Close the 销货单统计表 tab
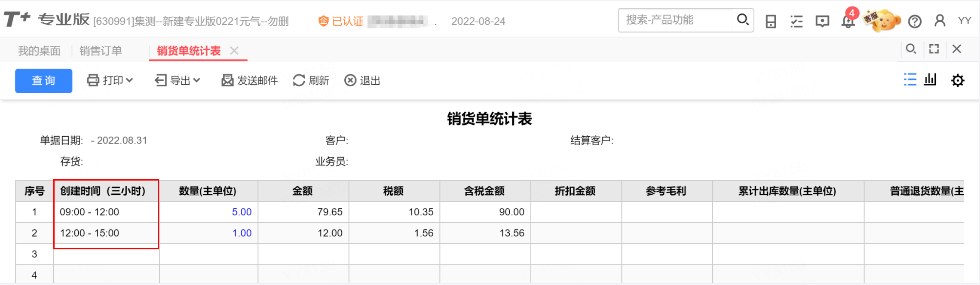This screenshot has width=980, height=285. (x=234, y=51)
